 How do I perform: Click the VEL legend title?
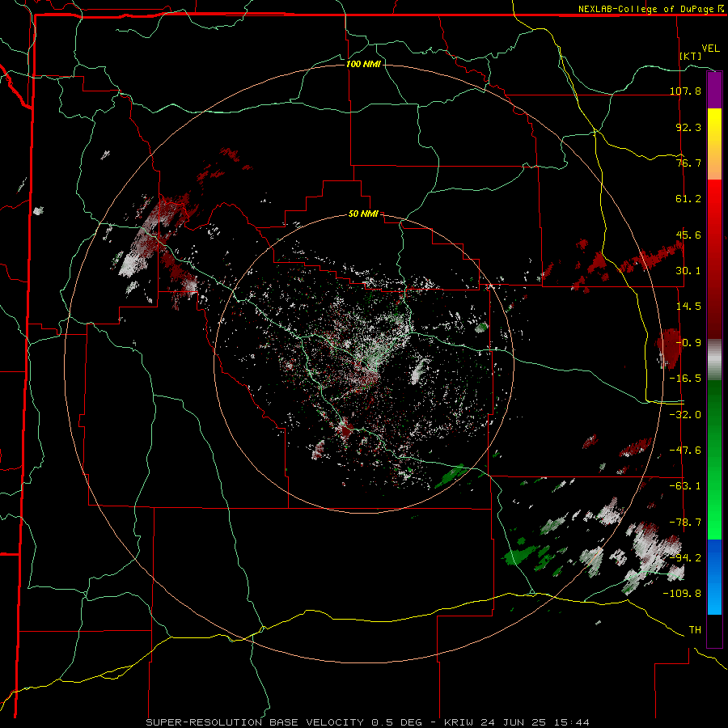(710, 49)
